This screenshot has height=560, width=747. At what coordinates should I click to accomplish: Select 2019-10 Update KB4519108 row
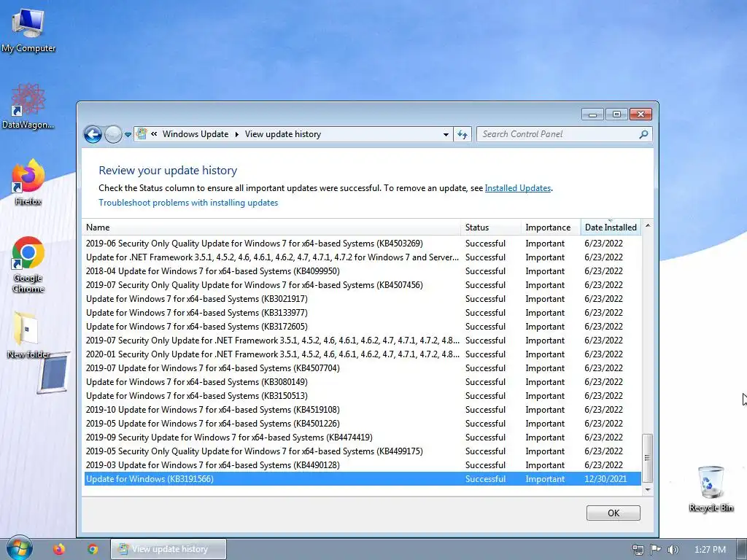tap(363, 410)
